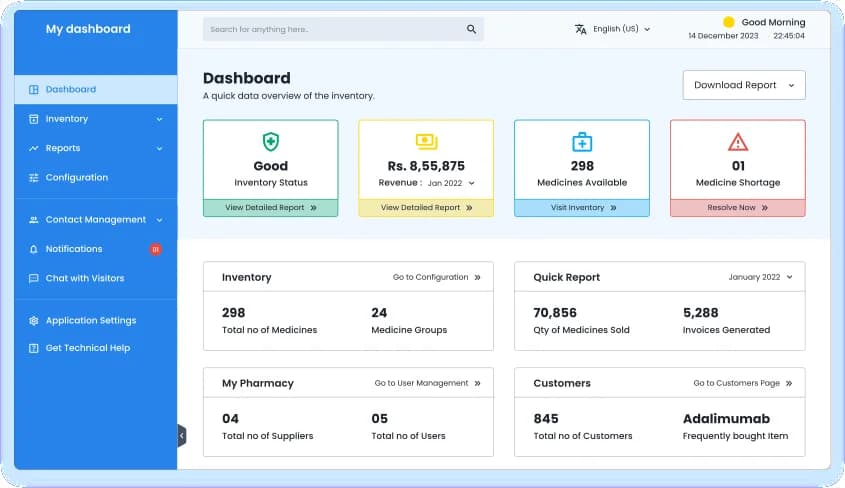Open Contact Management in the sidebar
Screen dimensions: 845x488
(95, 220)
